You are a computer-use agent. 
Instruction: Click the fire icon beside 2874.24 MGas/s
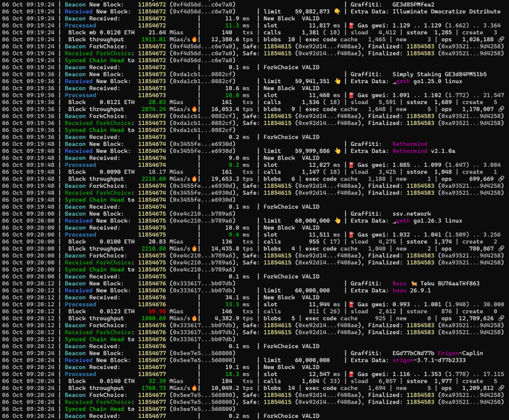(194, 109)
